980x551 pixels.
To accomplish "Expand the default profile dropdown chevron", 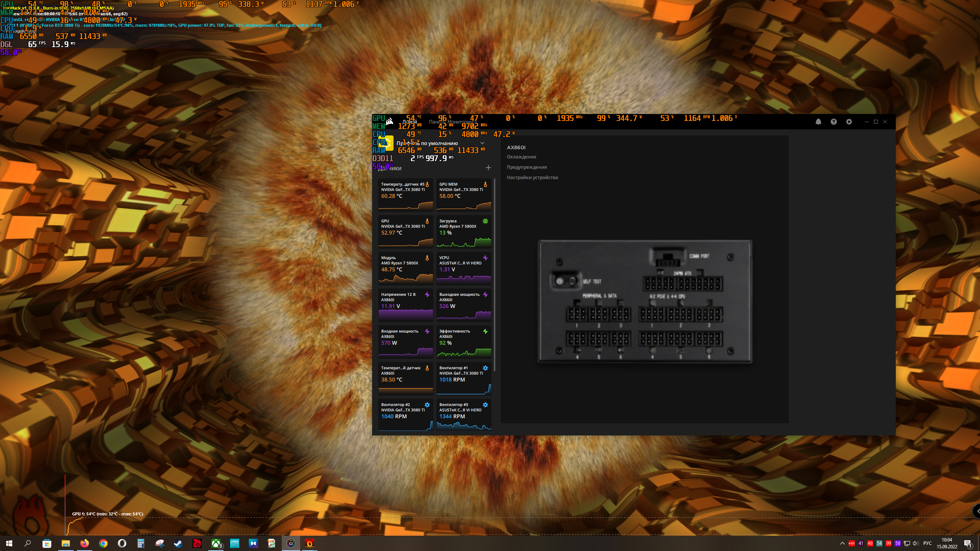I will (482, 143).
